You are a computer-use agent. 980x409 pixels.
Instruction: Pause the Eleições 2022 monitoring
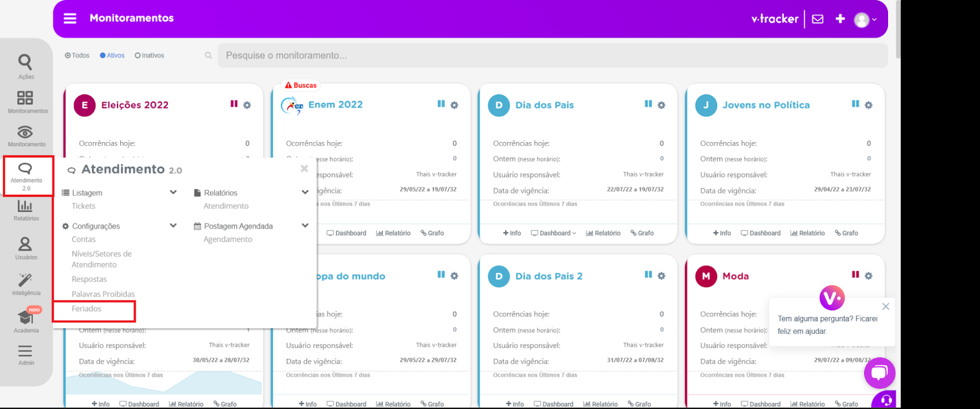click(x=234, y=104)
